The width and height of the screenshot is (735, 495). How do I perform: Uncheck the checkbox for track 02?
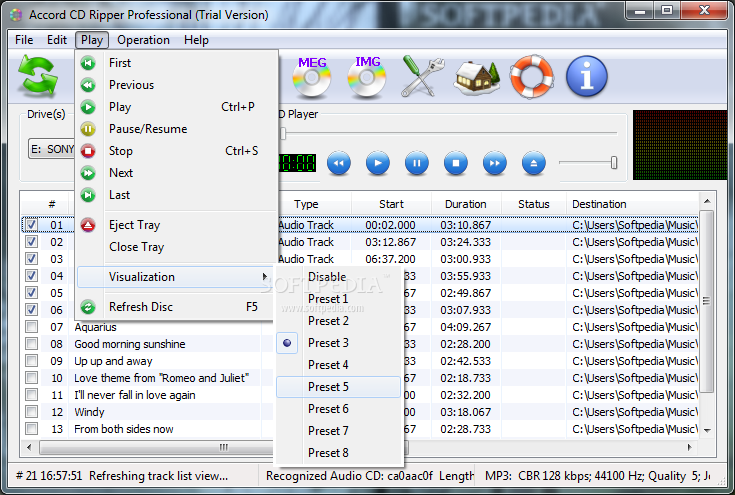point(31,242)
